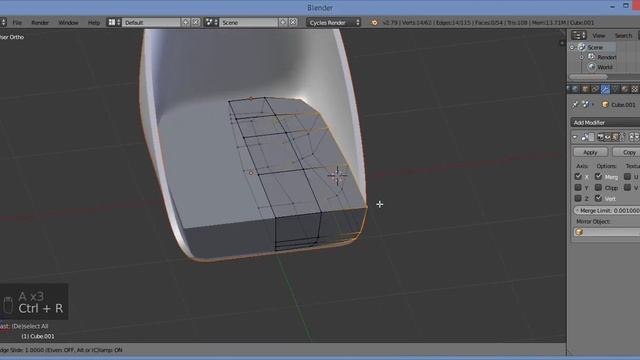Click the Cube.001 breadcrumb label
The width and height of the screenshot is (640, 360).
[x=623, y=105]
